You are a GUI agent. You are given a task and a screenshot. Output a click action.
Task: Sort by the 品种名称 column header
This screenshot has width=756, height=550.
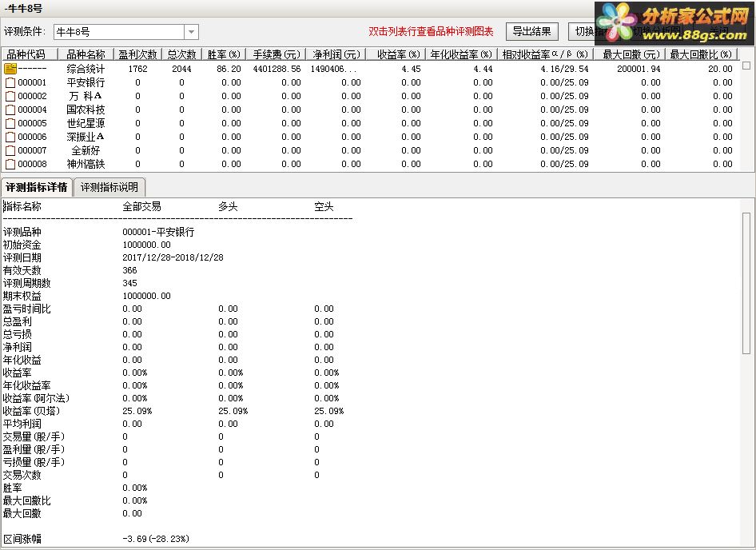[x=86, y=54]
